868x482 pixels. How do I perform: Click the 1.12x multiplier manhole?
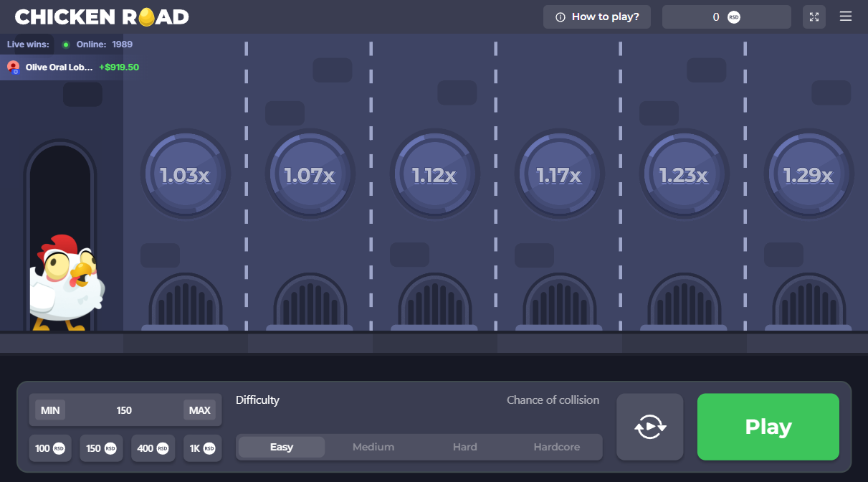coord(434,174)
